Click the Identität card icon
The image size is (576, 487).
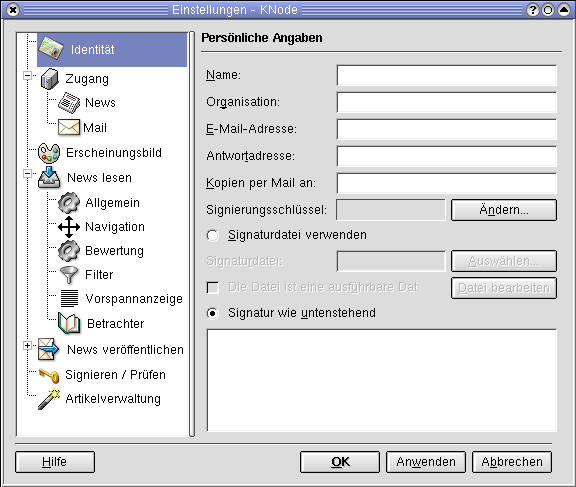coord(51,48)
